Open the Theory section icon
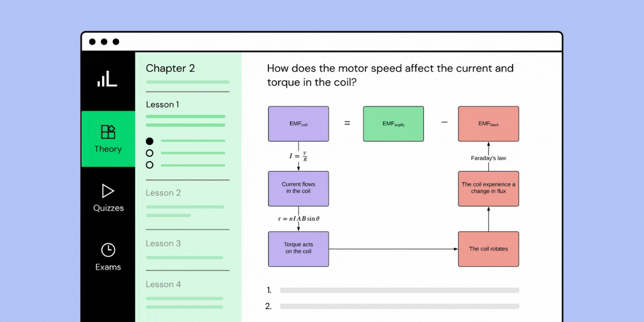This screenshot has height=322, width=644. pos(108,131)
